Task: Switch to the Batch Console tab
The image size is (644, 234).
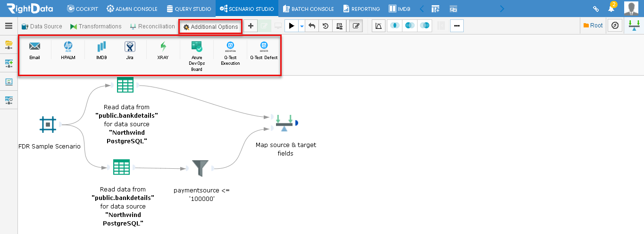Action: (x=309, y=9)
